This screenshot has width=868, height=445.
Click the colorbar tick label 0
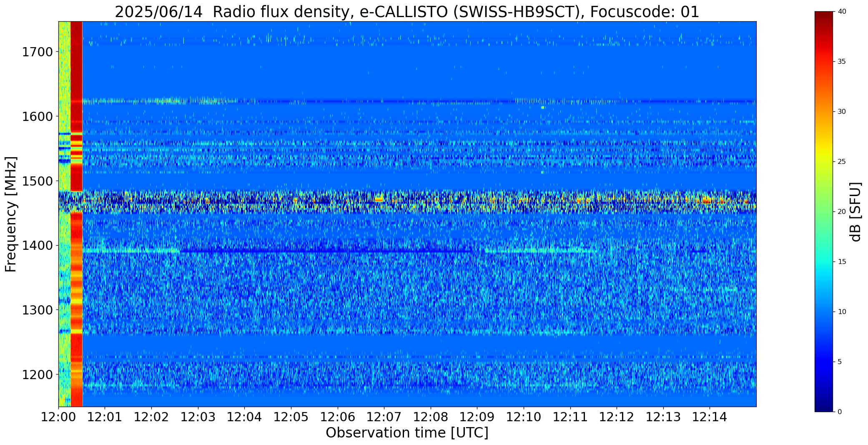840,412
